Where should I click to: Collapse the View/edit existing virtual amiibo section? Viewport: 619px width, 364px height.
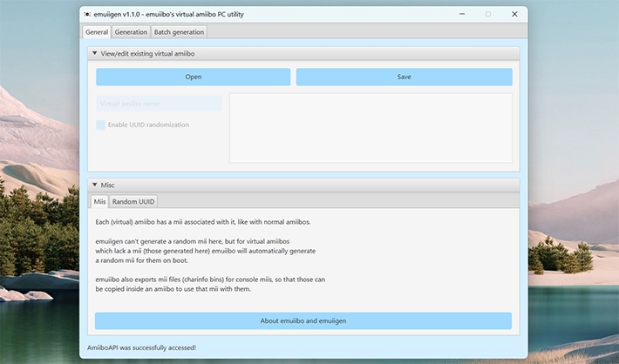(x=95, y=53)
